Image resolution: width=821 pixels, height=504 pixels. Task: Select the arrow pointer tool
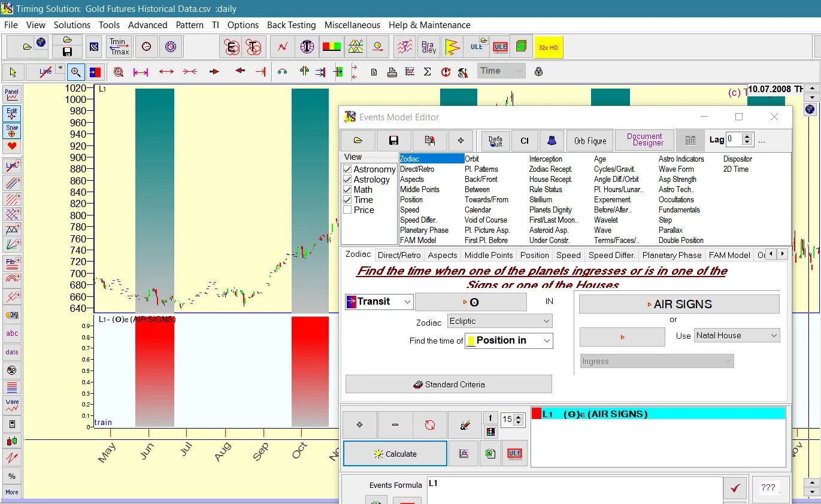tap(13, 72)
